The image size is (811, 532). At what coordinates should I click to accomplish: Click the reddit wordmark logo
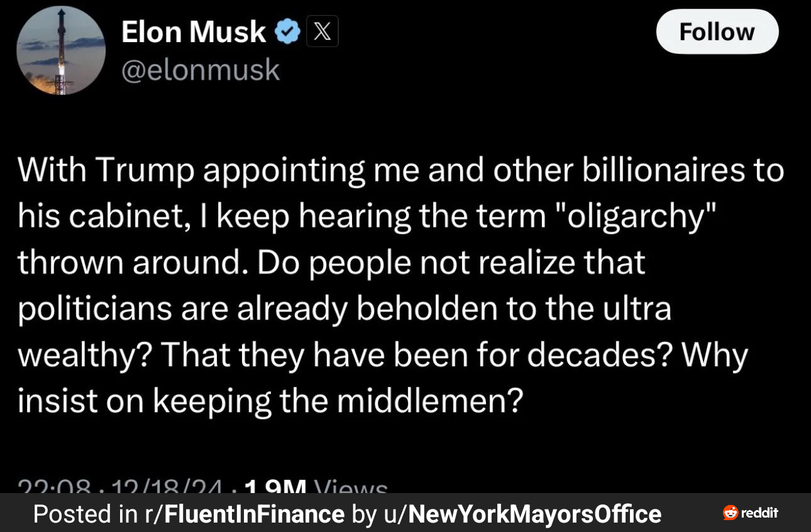point(759,513)
